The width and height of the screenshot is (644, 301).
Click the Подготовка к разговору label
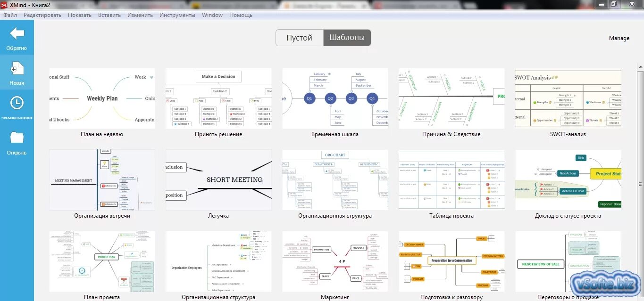point(452,297)
